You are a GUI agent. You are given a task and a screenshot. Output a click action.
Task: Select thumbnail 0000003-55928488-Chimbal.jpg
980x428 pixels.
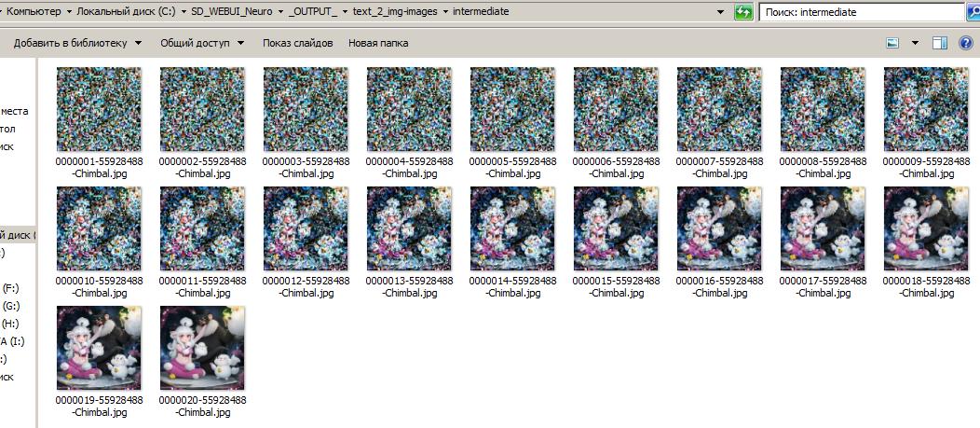[x=306, y=109]
